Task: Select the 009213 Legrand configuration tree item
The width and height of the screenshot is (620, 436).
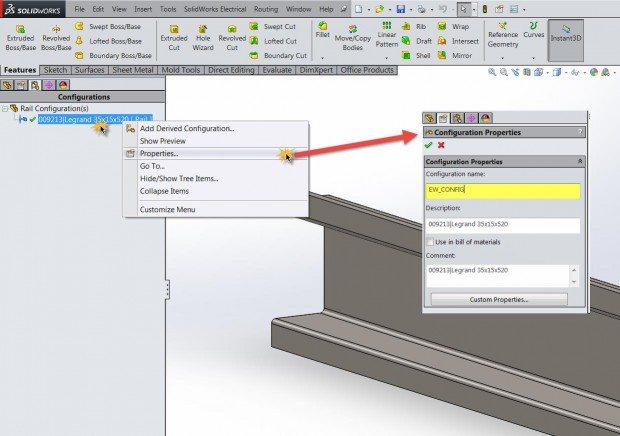Action: click(x=93, y=119)
